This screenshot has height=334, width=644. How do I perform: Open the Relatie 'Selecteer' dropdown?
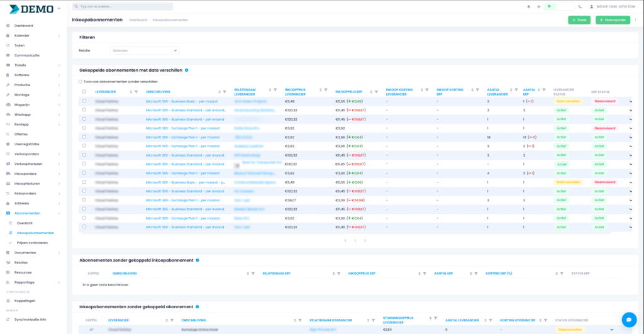pos(145,50)
